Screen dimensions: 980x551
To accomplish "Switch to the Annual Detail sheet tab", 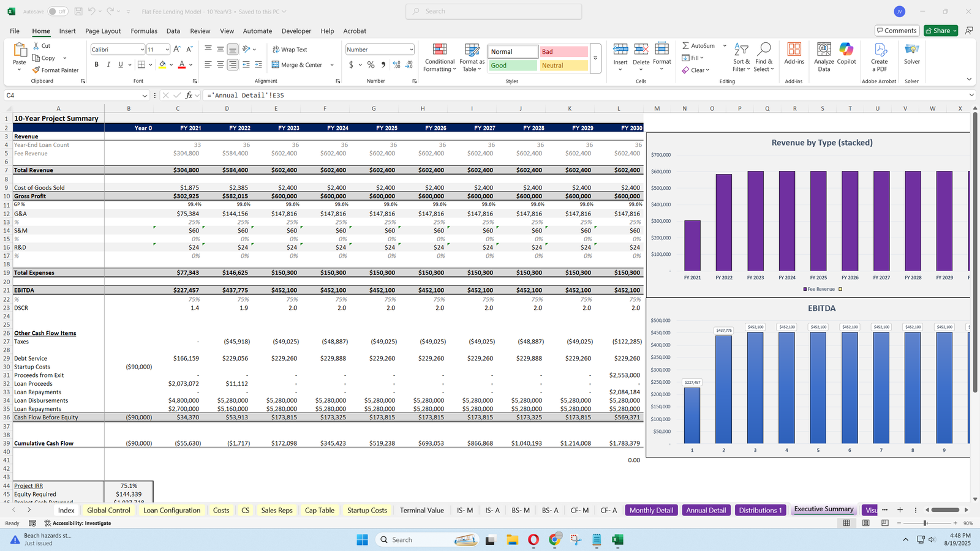I will tap(706, 510).
